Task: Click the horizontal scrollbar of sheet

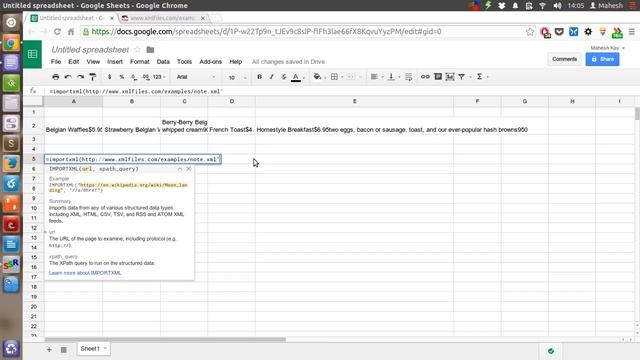Action: point(165,340)
